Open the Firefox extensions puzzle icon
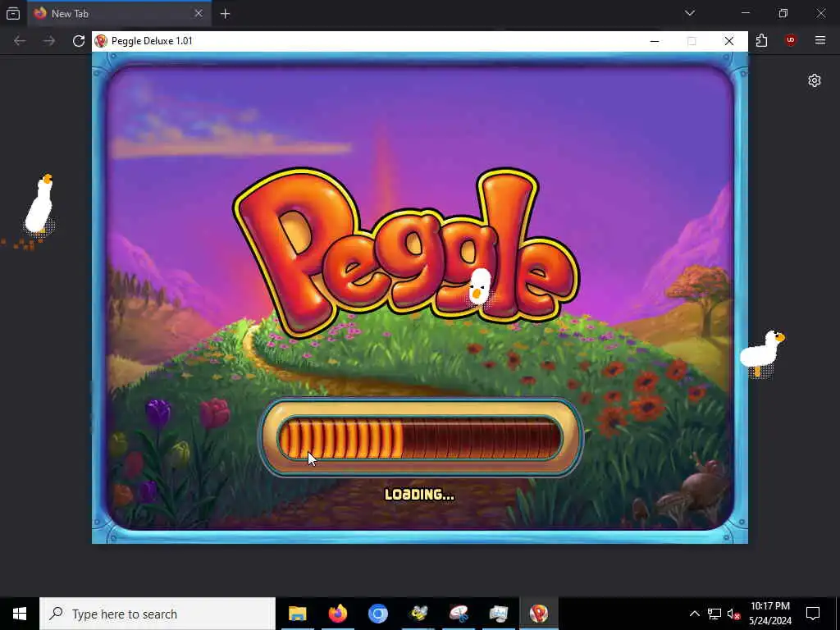 (x=761, y=41)
